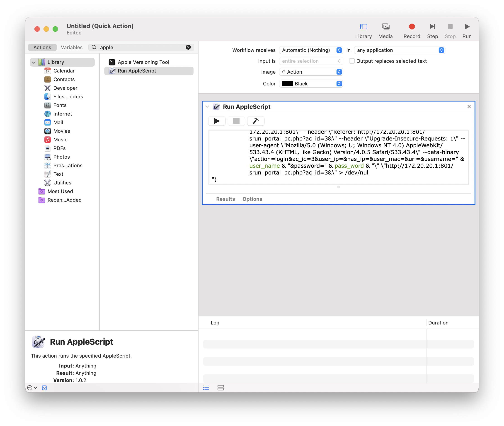Compile script with the hammer icon
Viewport: 504px width, 426px height.
[x=256, y=121]
